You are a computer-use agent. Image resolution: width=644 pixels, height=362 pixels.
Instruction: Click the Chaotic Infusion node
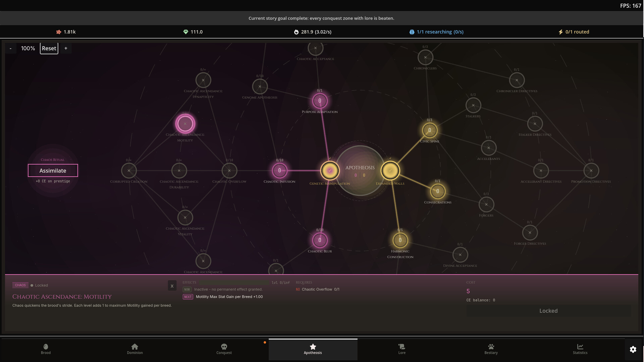pyautogui.click(x=279, y=170)
